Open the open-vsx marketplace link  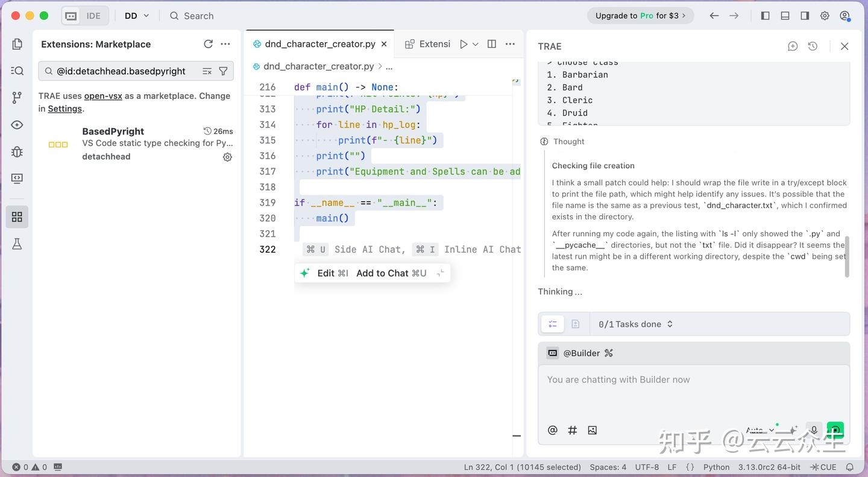click(103, 96)
